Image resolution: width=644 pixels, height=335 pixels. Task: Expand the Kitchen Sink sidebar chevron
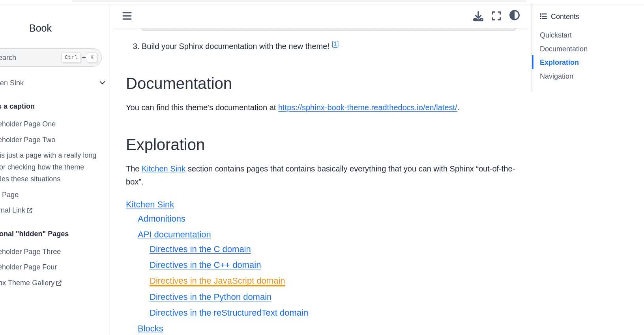click(x=102, y=83)
